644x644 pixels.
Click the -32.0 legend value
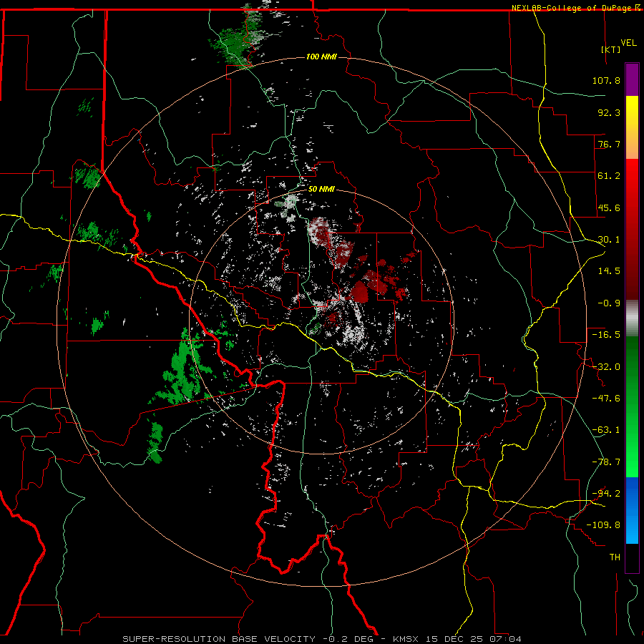pyautogui.click(x=606, y=367)
